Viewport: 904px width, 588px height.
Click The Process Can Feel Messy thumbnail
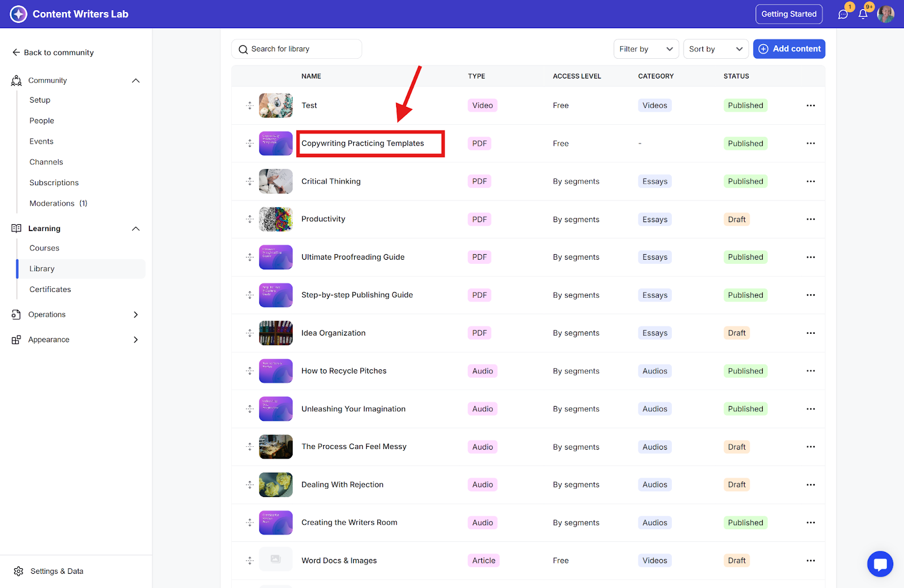[276, 447]
